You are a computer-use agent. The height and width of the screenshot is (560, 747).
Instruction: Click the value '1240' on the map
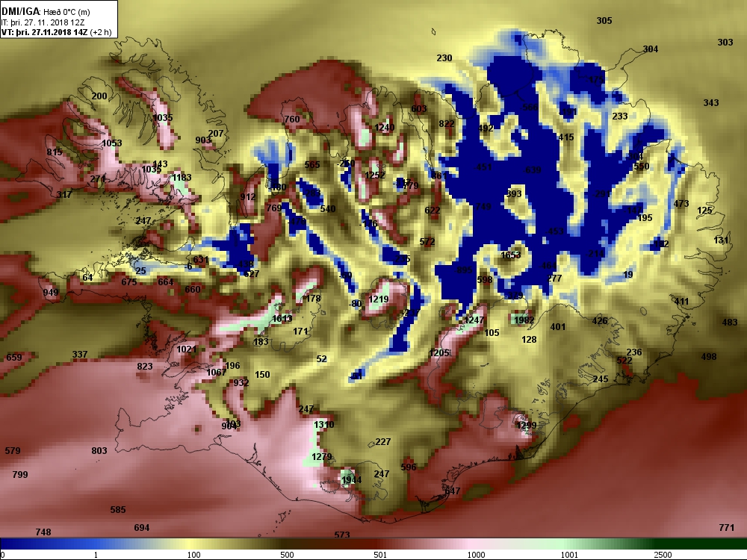(x=385, y=127)
